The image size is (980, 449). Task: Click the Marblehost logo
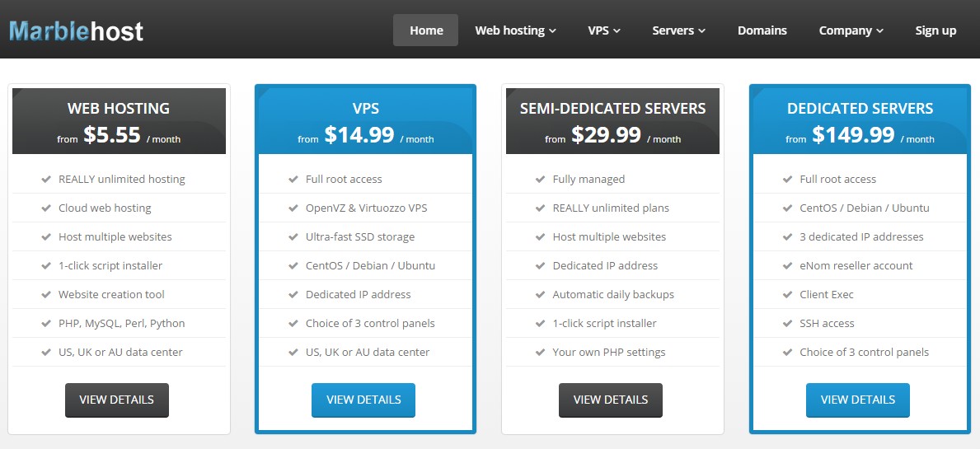coord(77,31)
